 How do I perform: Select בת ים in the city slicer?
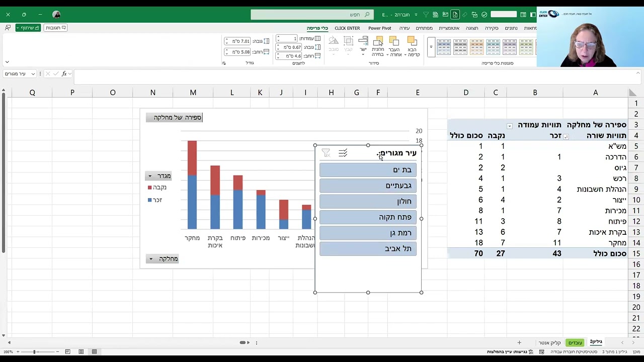368,170
